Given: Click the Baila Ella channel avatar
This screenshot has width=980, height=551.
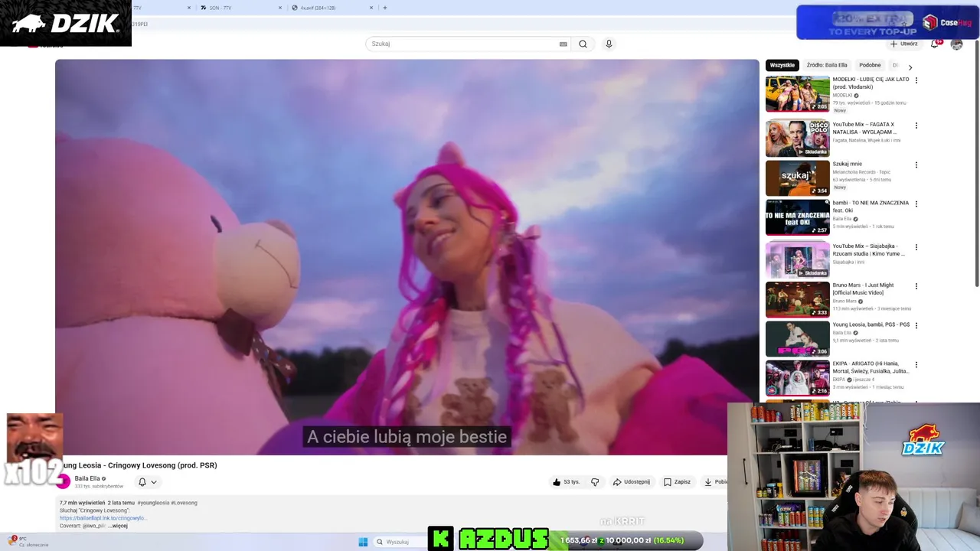Looking at the screenshot, I should [x=64, y=481].
